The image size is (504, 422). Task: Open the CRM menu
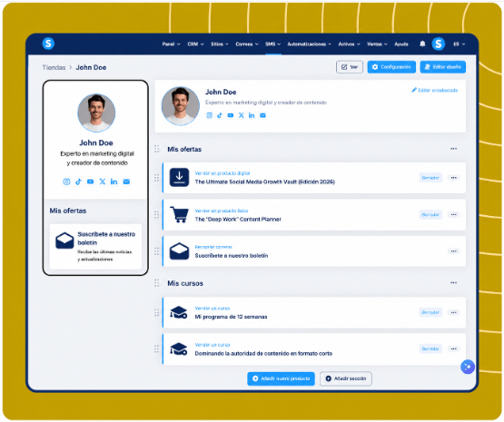click(x=195, y=44)
